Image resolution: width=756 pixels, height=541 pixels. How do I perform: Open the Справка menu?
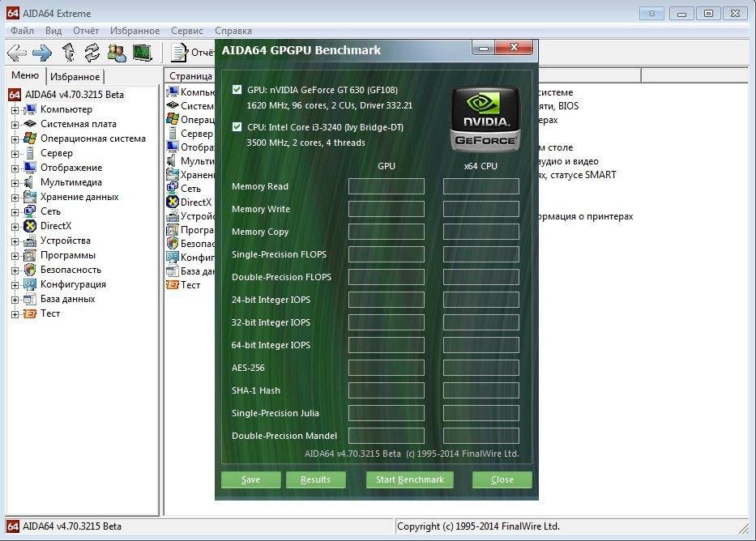click(x=233, y=30)
